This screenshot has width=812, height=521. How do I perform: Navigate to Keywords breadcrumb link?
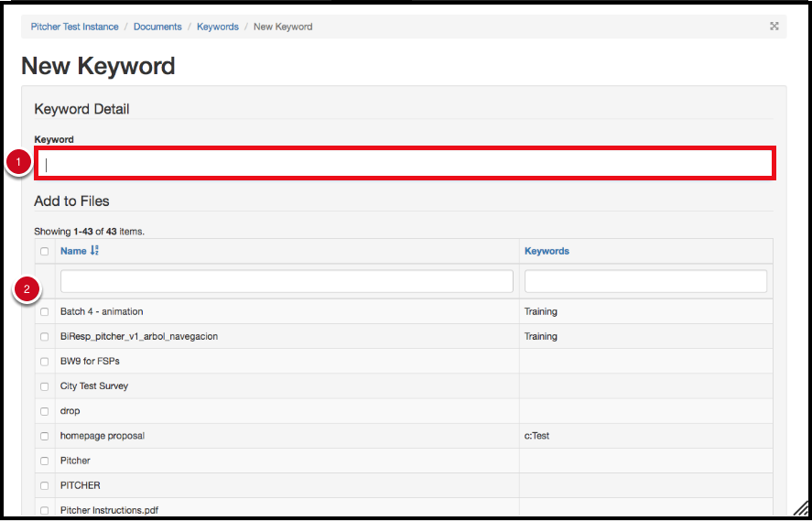tap(217, 27)
